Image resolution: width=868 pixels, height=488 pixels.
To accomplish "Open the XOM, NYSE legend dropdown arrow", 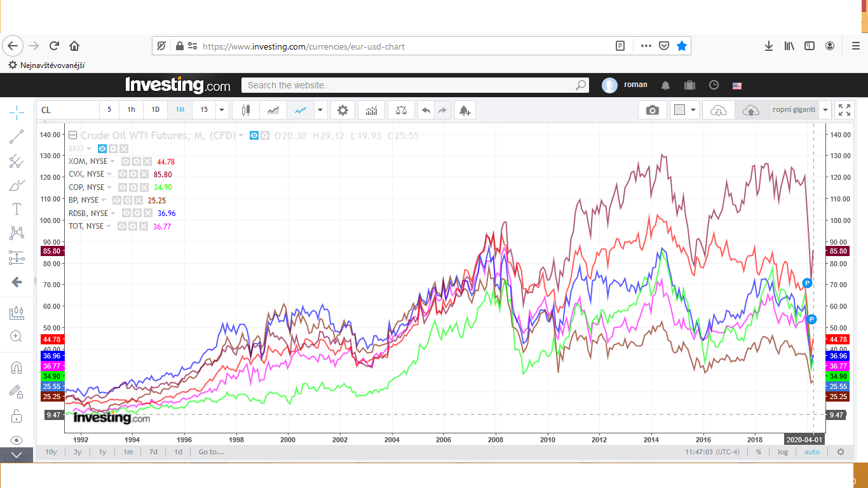I will coord(114,161).
